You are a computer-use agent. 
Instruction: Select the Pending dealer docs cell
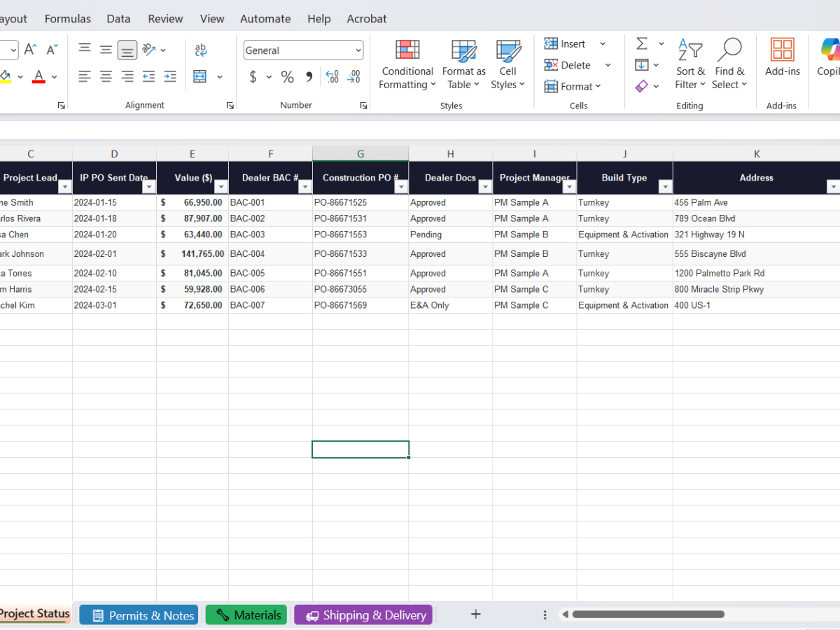coord(451,234)
